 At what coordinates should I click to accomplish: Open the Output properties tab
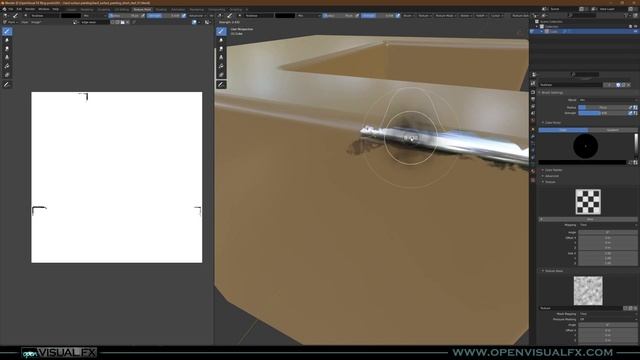(x=533, y=99)
